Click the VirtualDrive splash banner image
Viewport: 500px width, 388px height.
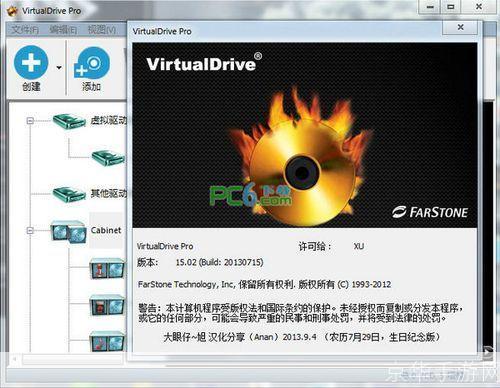pyautogui.click(x=305, y=135)
